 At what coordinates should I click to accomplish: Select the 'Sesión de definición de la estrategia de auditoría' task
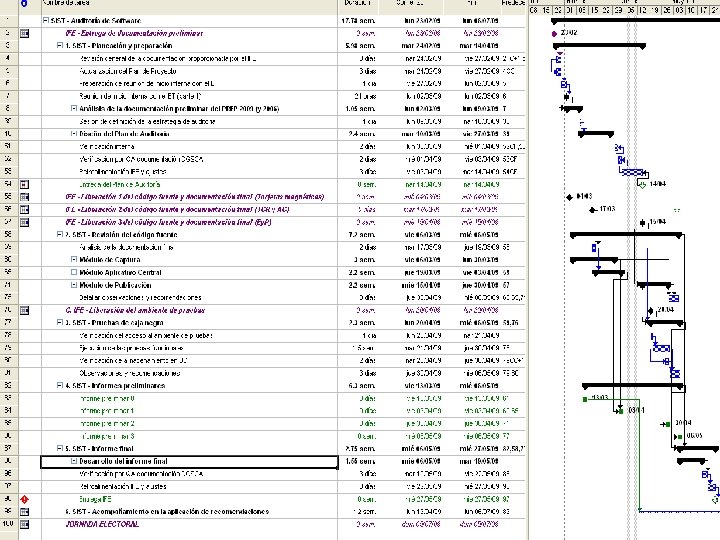147,122
